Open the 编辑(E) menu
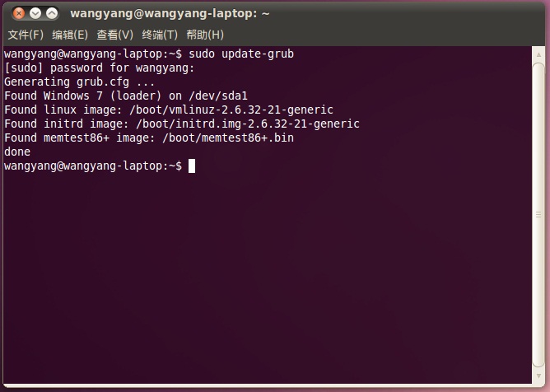 (x=70, y=35)
